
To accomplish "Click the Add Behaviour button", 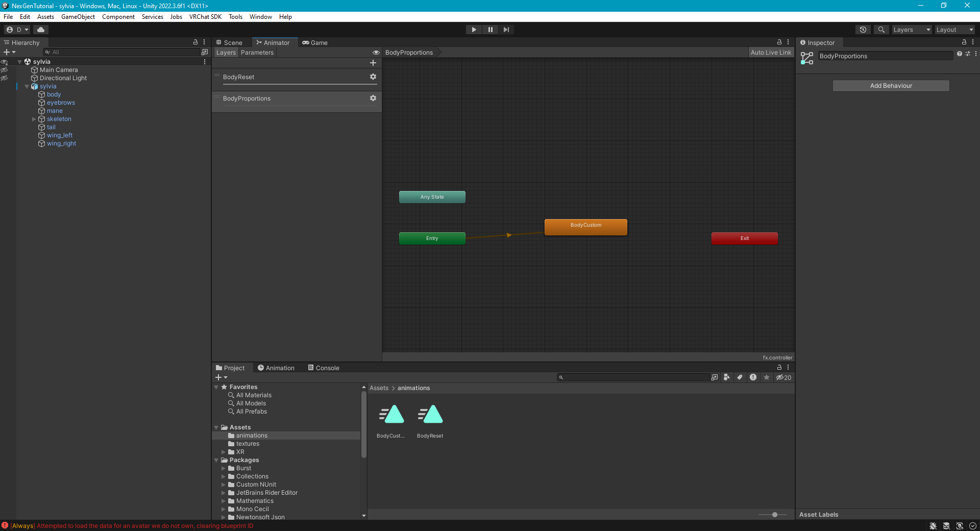I will (891, 86).
